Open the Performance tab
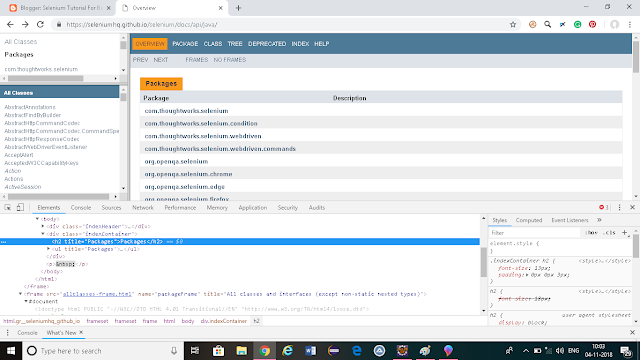The image size is (640, 360). point(180,208)
